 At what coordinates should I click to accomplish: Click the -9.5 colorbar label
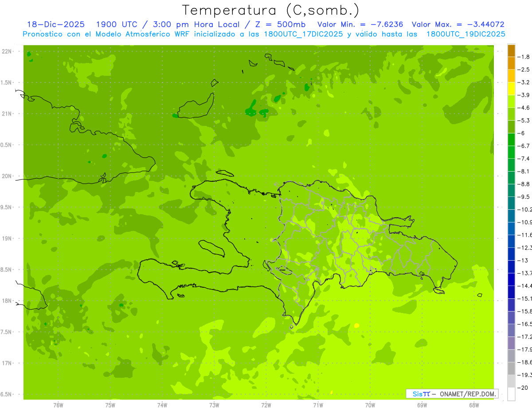coord(524,197)
